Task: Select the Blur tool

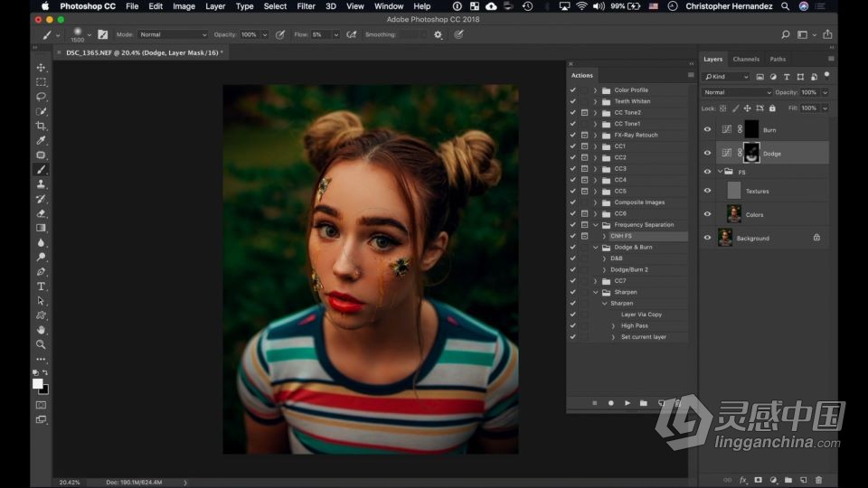Action: point(41,243)
